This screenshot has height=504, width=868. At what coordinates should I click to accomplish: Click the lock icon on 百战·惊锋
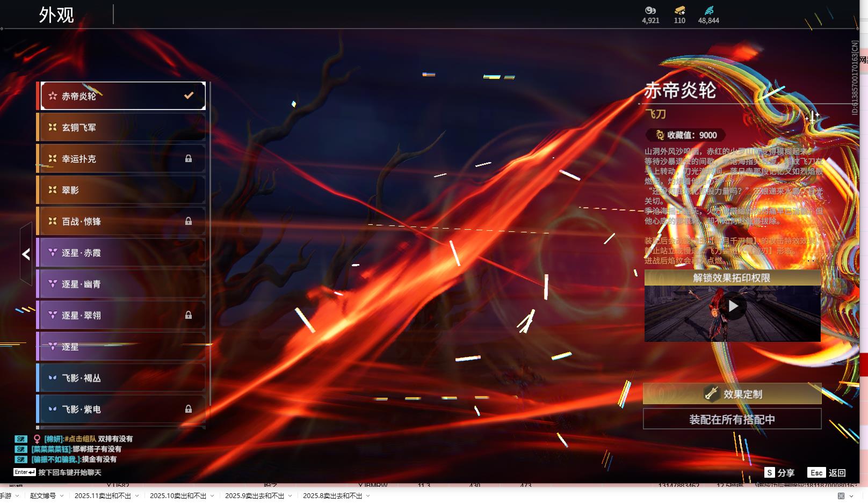[x=189, y=221]
